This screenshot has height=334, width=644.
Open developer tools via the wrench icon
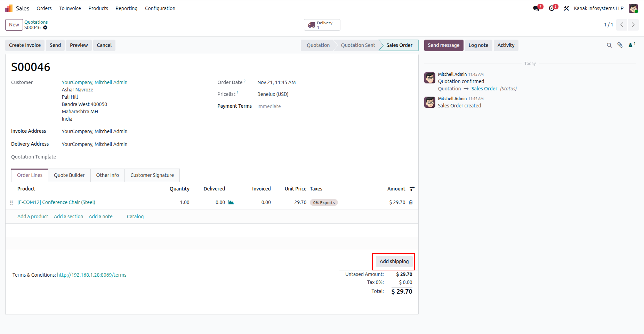(x=566, y=8)
